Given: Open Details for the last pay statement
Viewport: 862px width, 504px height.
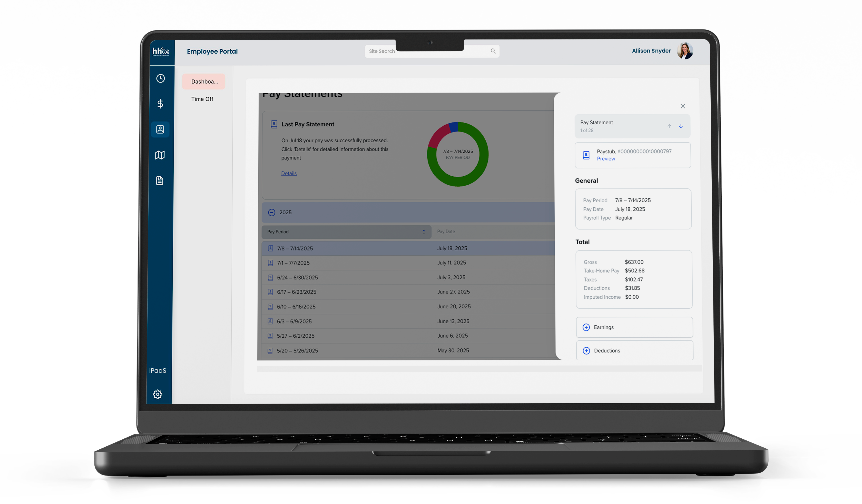Looking at the screenshot, I should pos(289,173).
